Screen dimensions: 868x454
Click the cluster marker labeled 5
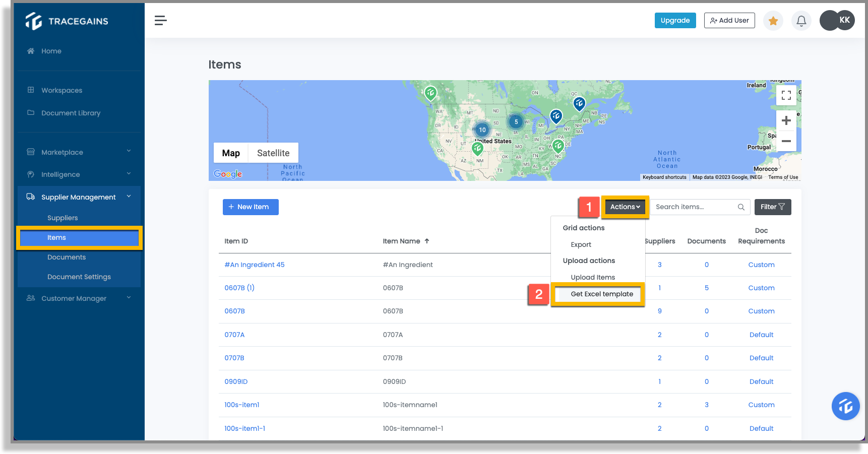coord(516,121)
